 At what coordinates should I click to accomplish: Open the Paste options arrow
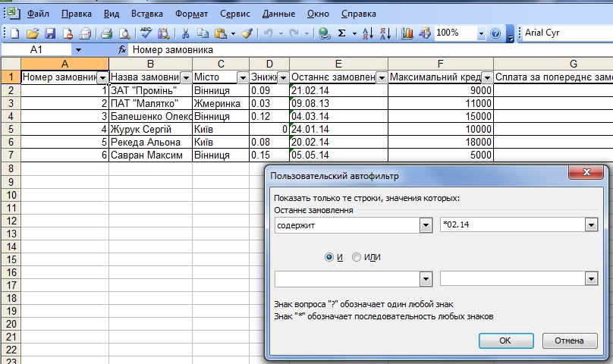tap(233, 33)
